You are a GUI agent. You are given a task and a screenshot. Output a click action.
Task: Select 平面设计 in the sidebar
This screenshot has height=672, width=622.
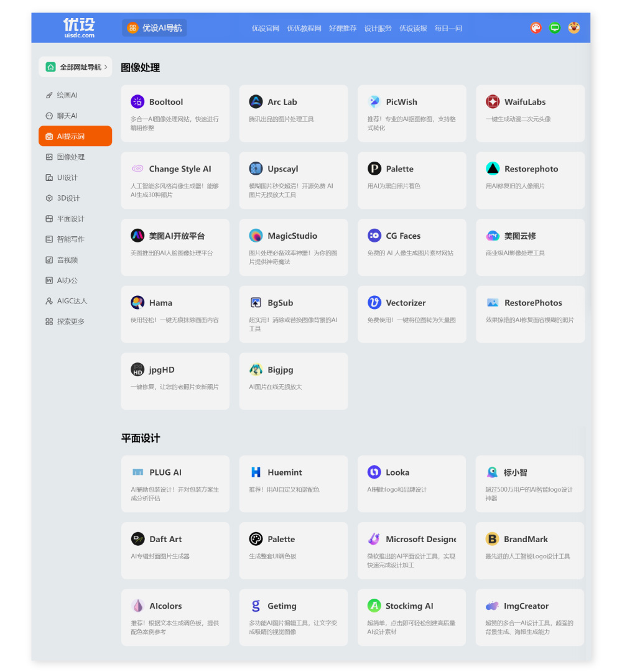(75, 218)
